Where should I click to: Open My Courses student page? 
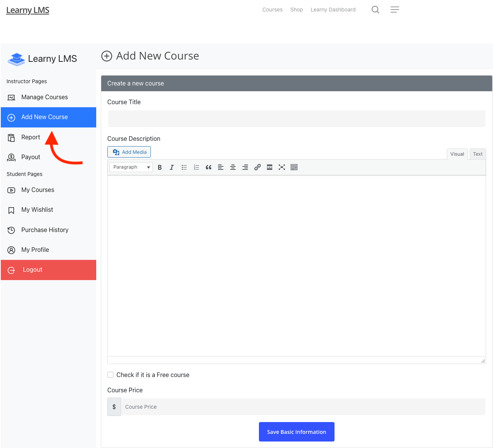[x=48, y=190]
